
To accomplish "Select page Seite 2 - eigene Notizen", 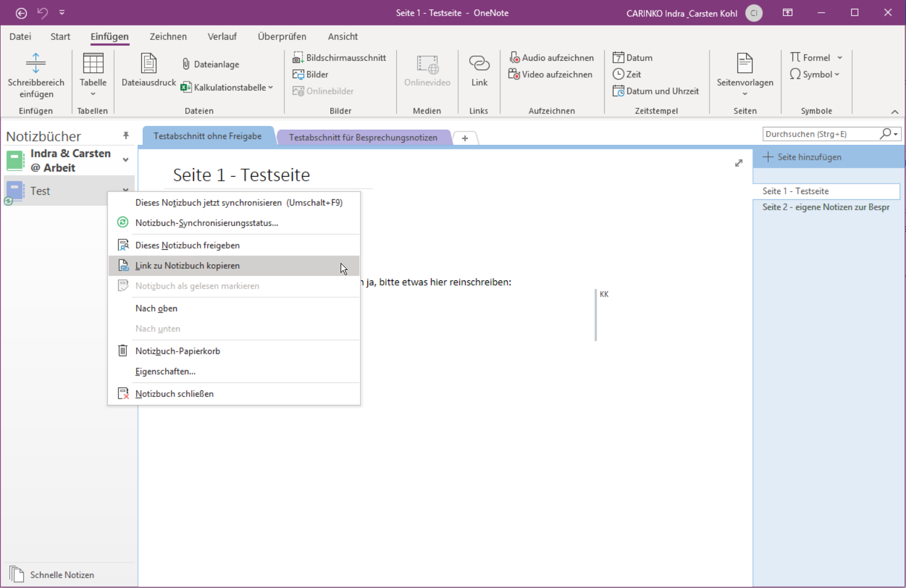I will (x=827, y=207).
